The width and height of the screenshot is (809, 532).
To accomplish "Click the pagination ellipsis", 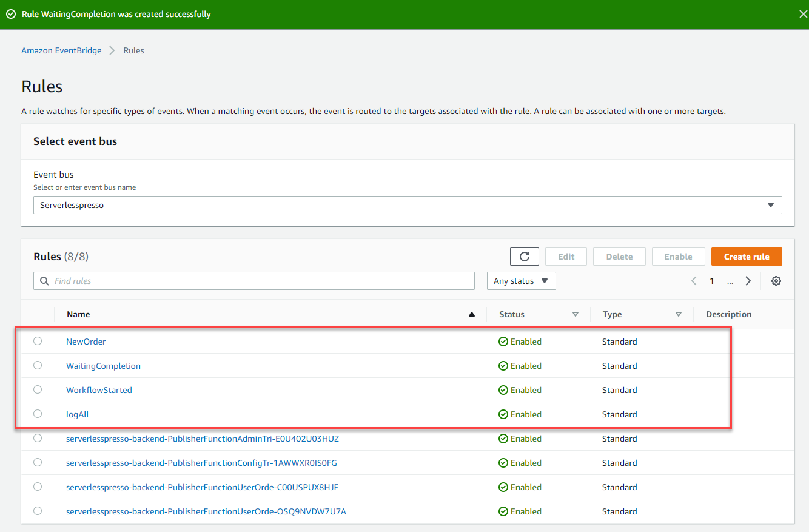I will [730, 281].
